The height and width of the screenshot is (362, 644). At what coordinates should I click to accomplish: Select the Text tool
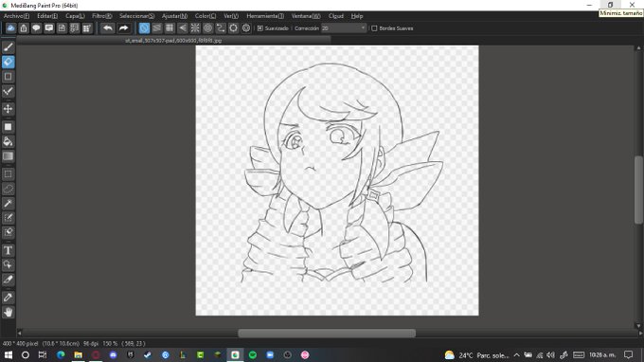pos(8,250)
